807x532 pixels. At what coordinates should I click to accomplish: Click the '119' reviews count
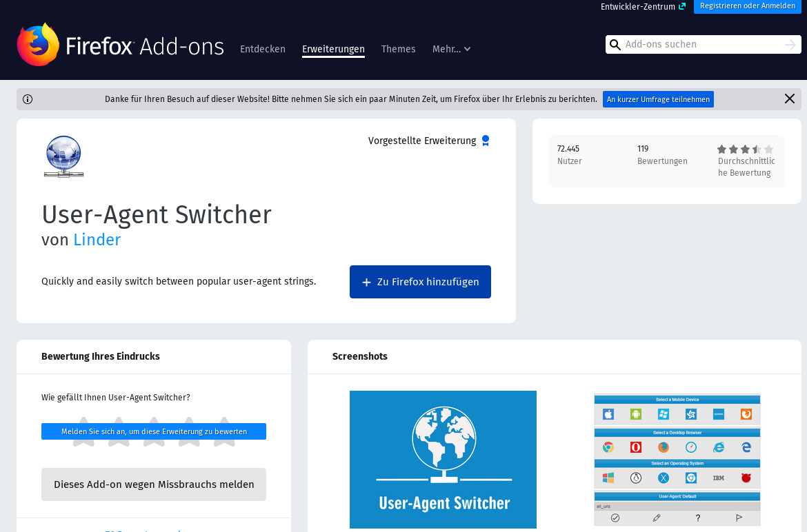[643, 149]
